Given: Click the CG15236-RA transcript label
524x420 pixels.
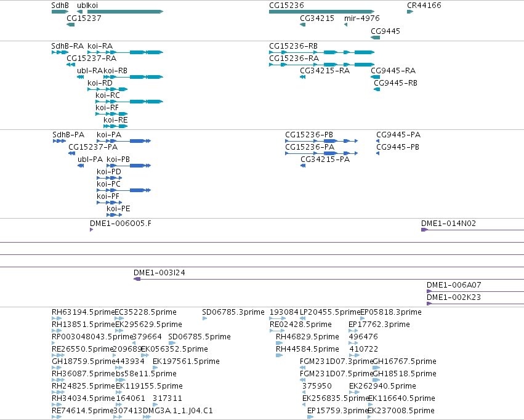Looking at the screenshot, I should click(x=294, y=59).
